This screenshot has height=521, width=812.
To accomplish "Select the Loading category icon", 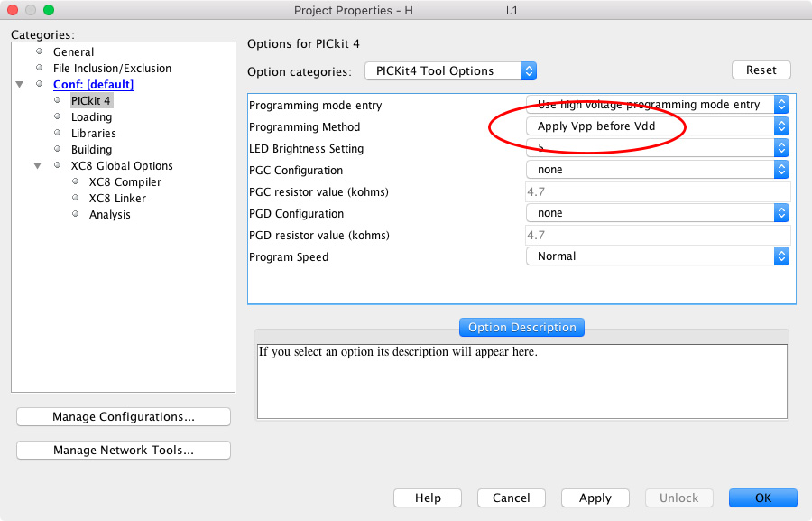I will point(56,116).
